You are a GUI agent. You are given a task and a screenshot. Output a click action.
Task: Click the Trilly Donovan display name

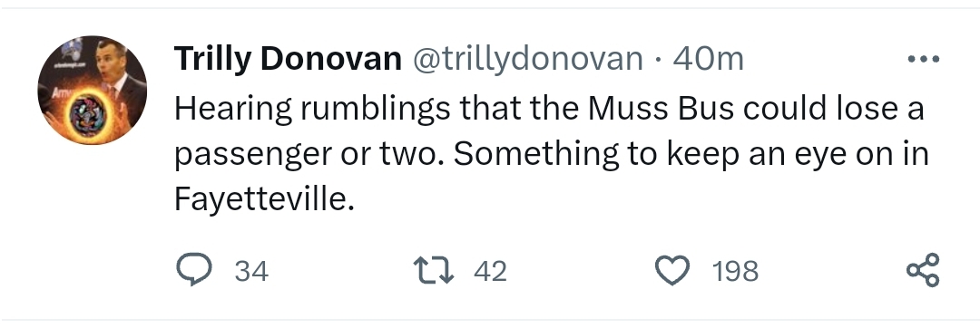coord(288,59)
